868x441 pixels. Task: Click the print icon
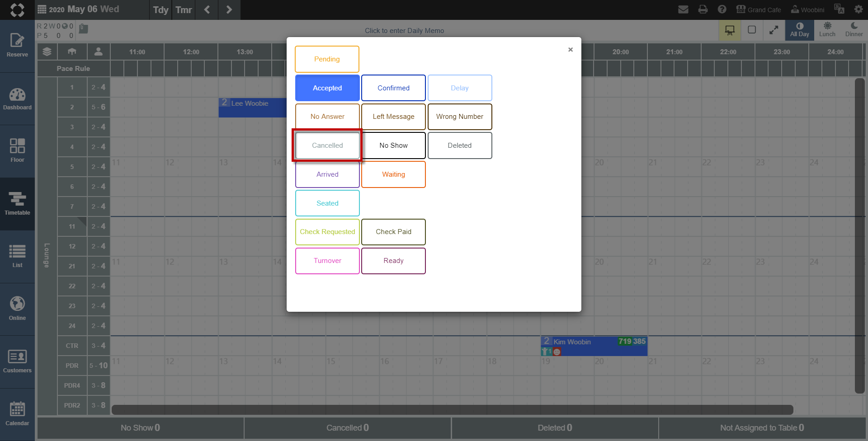(703, 9)
